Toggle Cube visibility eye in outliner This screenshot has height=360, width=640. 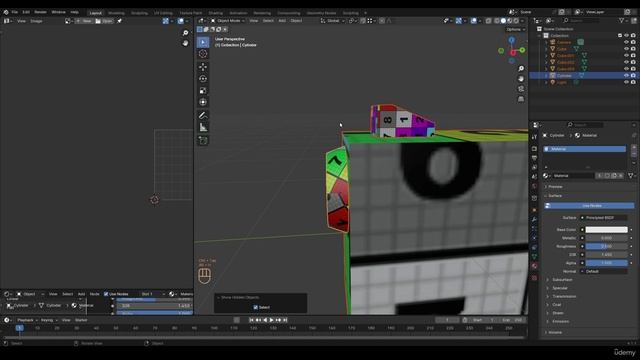point(626,49)
